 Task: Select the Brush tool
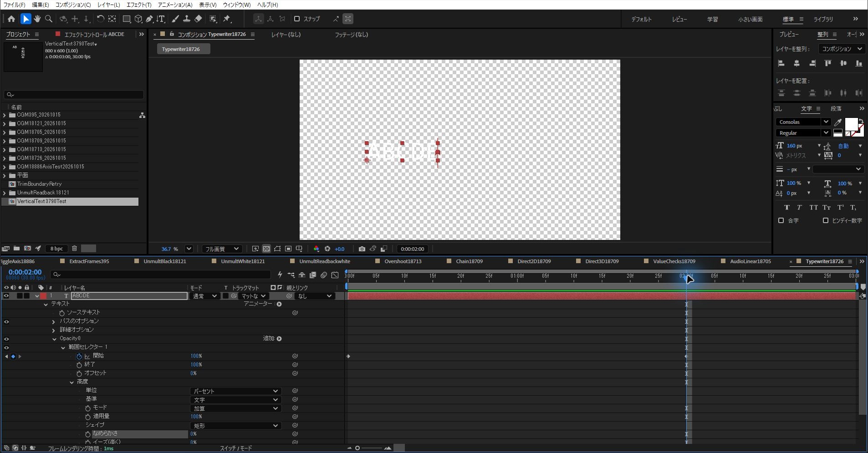point(175,19)
